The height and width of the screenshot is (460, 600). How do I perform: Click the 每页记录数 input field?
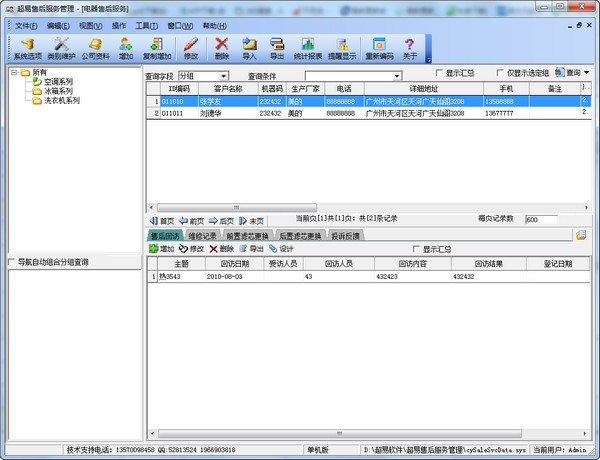click(544, 220)
